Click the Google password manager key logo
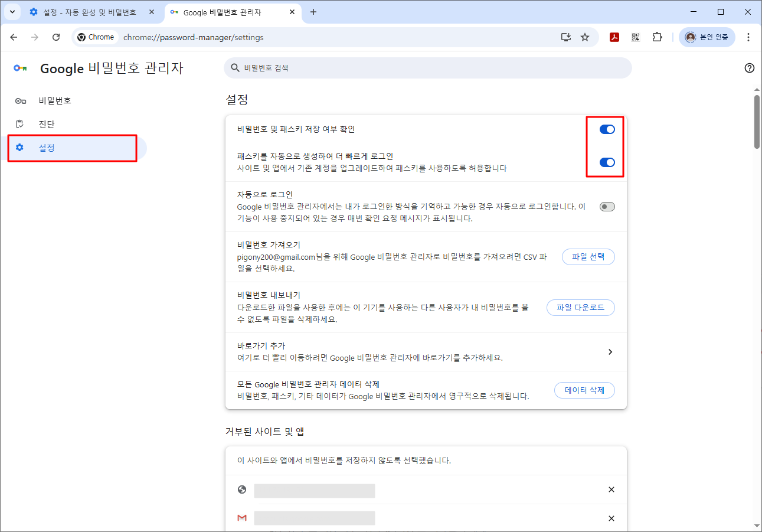This screenshot has height=532, width=762. [20, 68]
